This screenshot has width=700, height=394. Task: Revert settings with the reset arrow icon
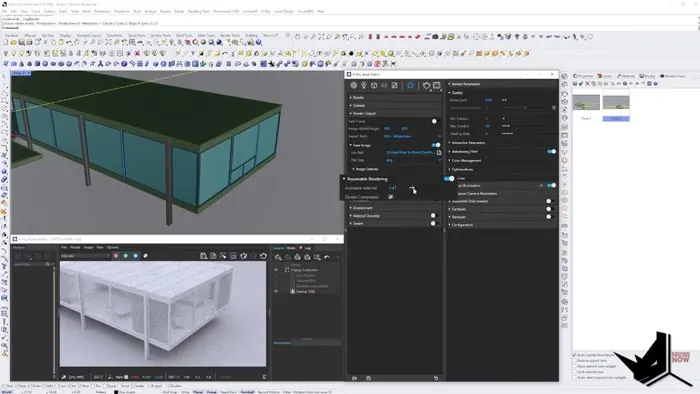pyautogui.click(x=436, y=378)
